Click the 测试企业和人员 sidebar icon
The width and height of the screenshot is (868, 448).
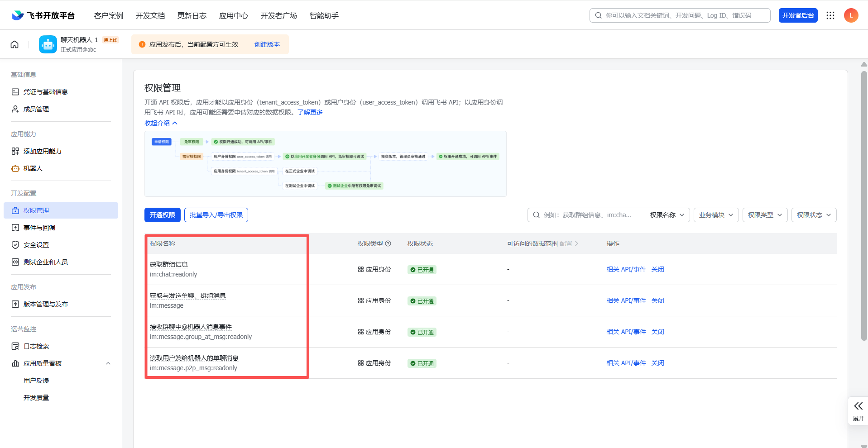point(15,262)
